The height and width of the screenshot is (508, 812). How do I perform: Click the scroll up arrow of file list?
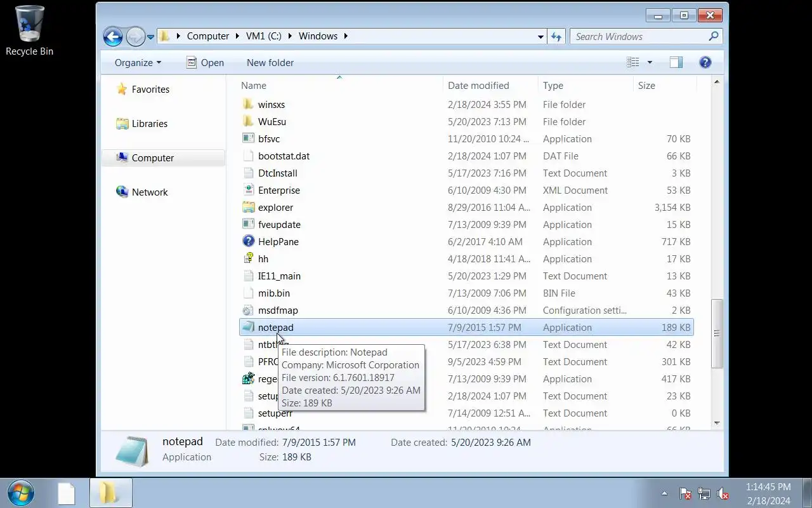(x=717, y=82)
